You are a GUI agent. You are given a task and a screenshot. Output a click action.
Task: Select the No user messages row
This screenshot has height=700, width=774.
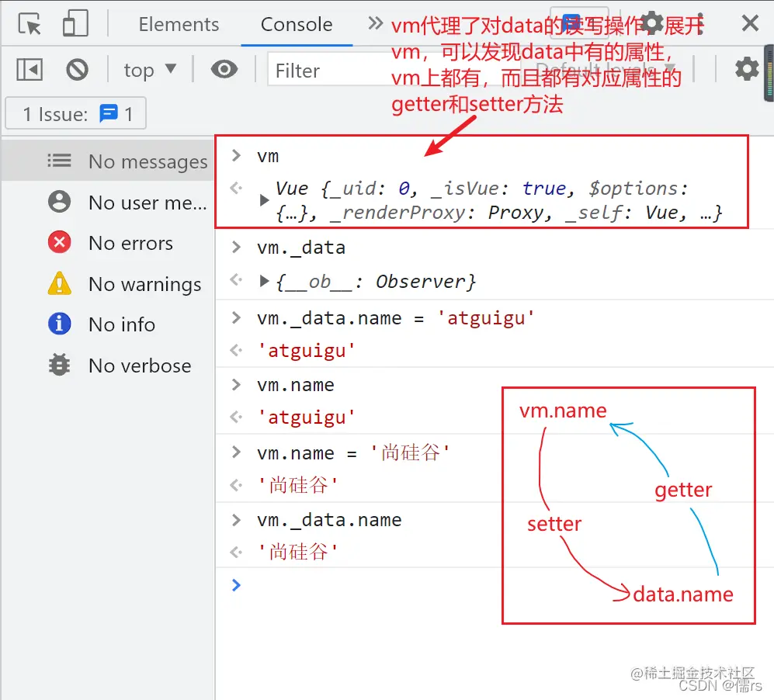pos(108,203)
